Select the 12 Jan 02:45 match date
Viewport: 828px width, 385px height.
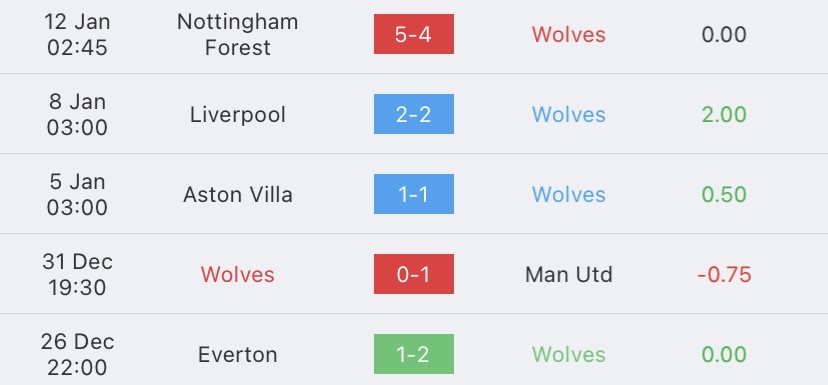pyautogui.click(x=77, y=34)
